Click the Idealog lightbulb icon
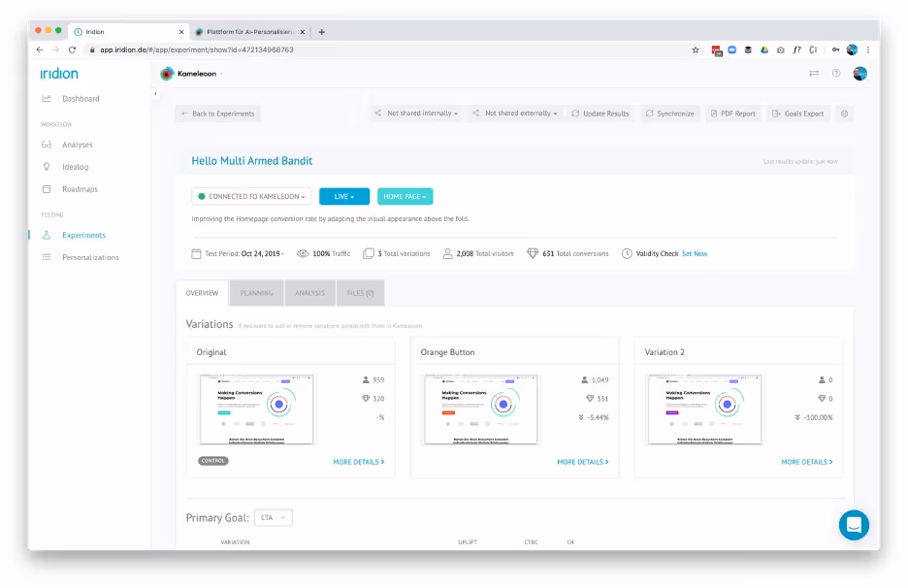 click(x=47, y=167)
